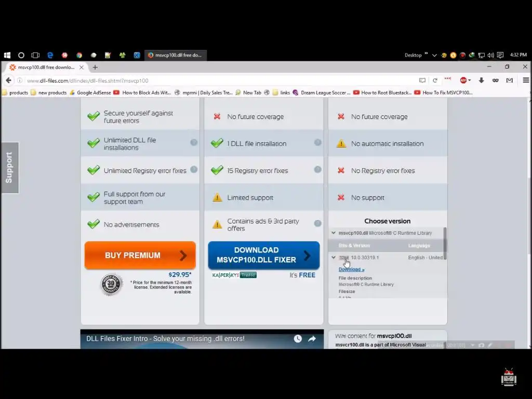
Task: Click the 30 day money back guarantee seal
Action: click(111, 284)
